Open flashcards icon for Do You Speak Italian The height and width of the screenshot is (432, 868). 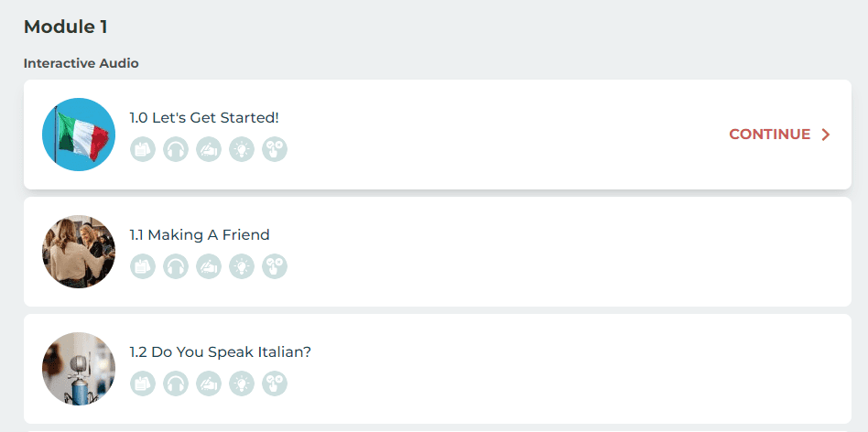[143, 383]
